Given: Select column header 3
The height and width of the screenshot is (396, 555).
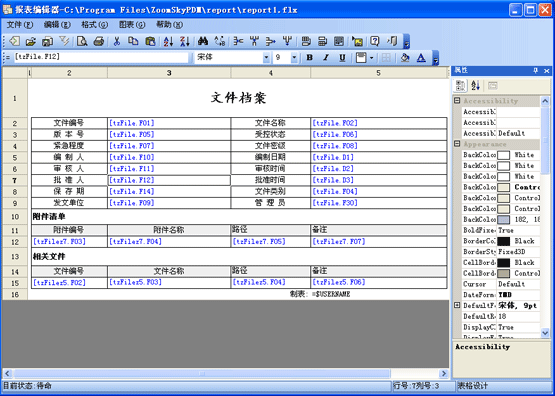Looking at the screenshot, I should pos(169,73).
